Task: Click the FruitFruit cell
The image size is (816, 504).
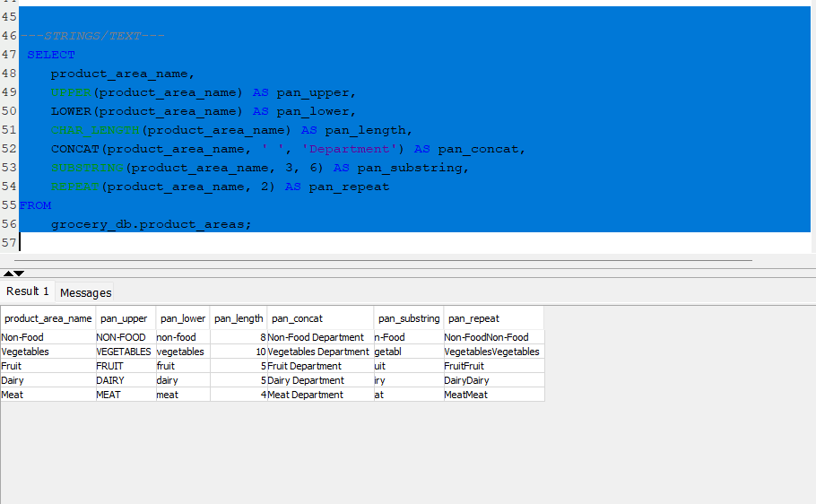Action: point(493,366)
